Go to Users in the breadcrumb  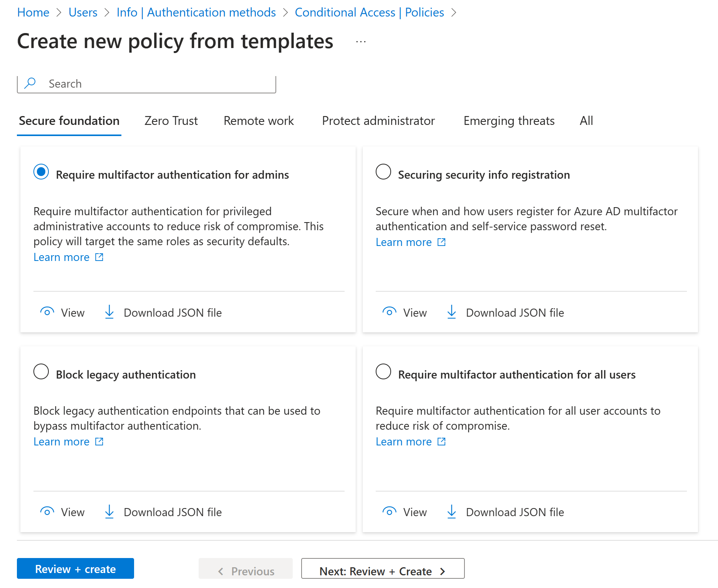[83, 13]
